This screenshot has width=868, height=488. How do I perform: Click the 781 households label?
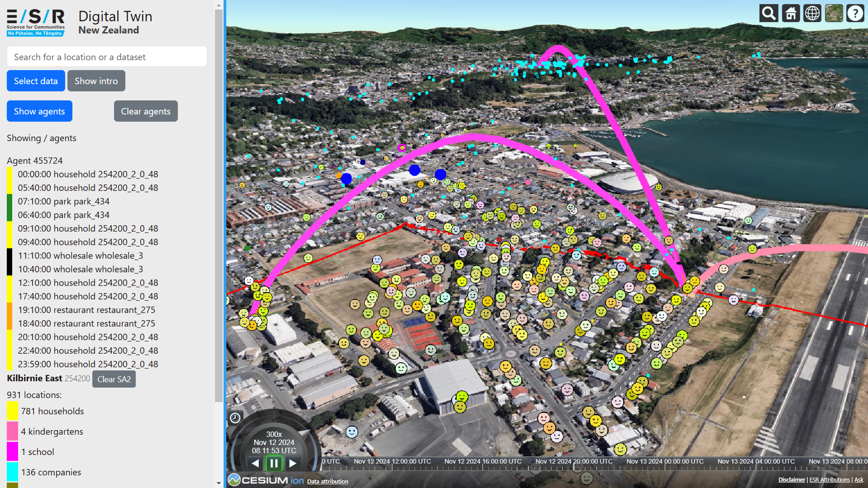[x=52, y=411]
